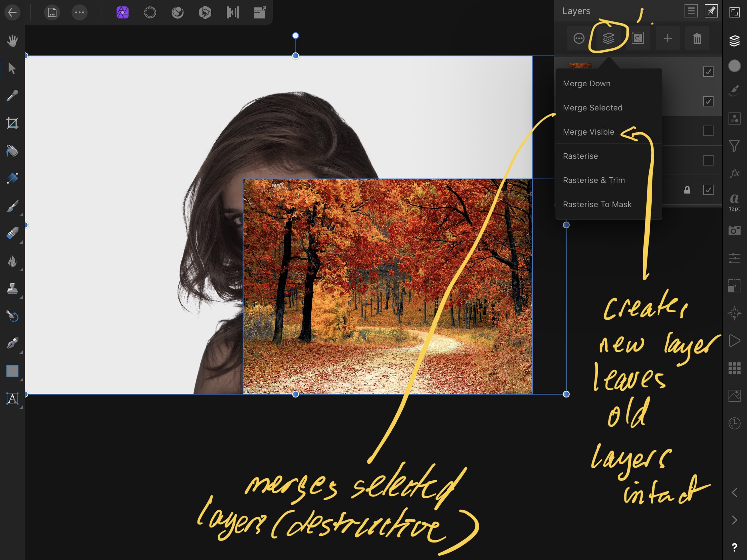Select the Pen tool
This screenshot has width=747, height=560.
point(12,343)
